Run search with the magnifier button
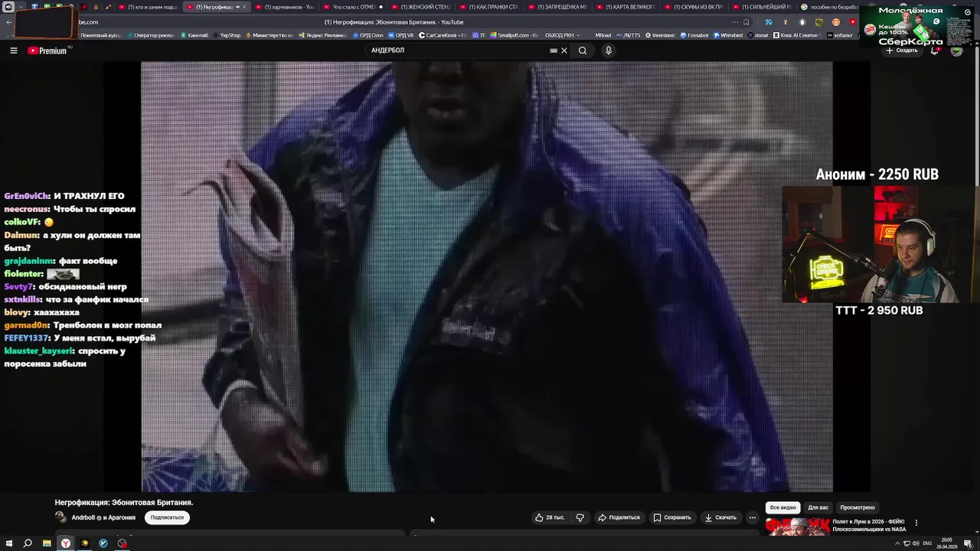The width and height of the screenshot is (980, 551). [x=583, y=51]
